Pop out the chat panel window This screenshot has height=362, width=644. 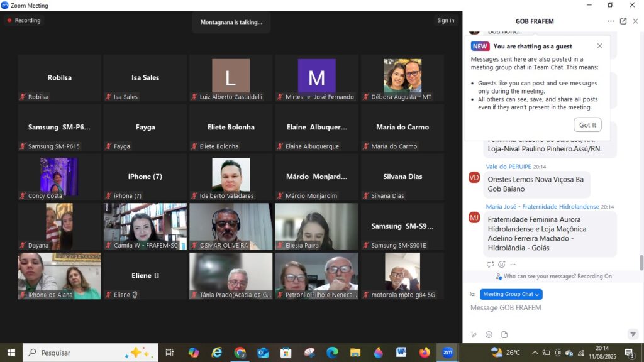[623, 21]
